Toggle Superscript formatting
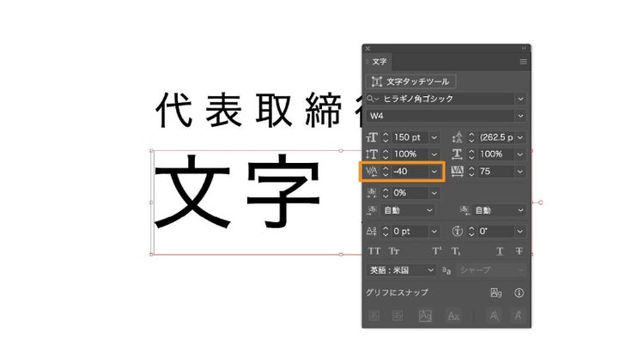The height and width of the screenshot is (362, 644). coord(436,251)
